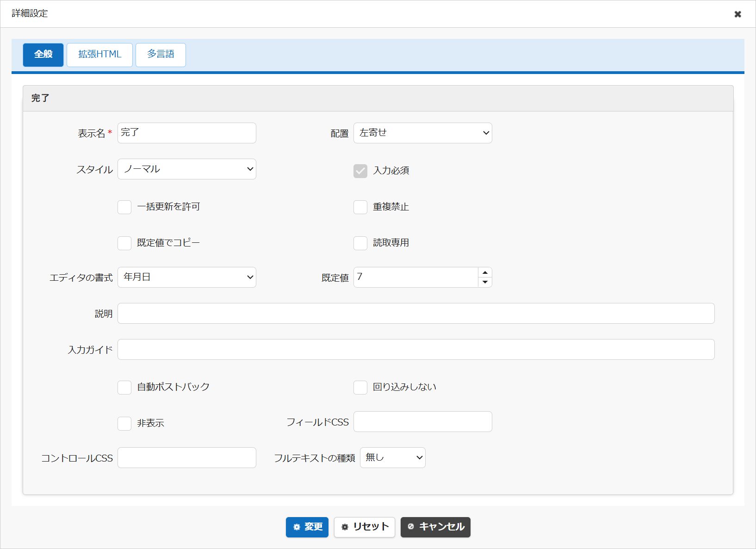Close the 詳細設定 dialog with the X icon

(737, 14)
